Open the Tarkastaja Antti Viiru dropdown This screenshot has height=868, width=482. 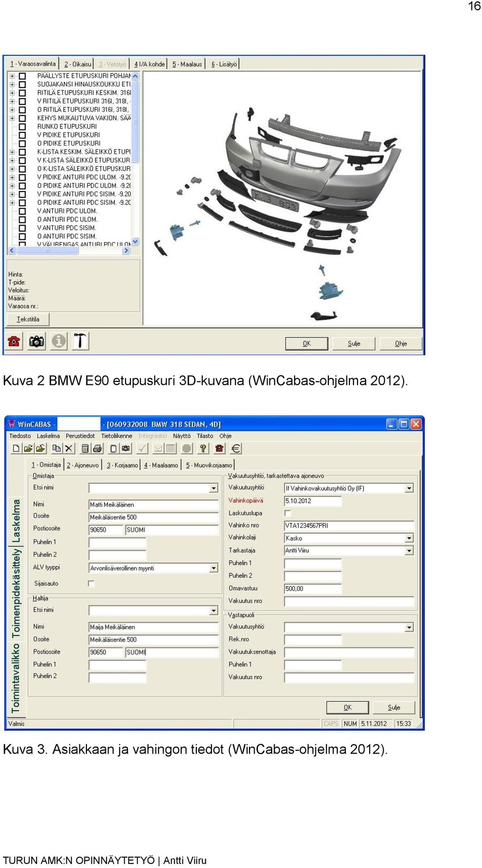409,551
